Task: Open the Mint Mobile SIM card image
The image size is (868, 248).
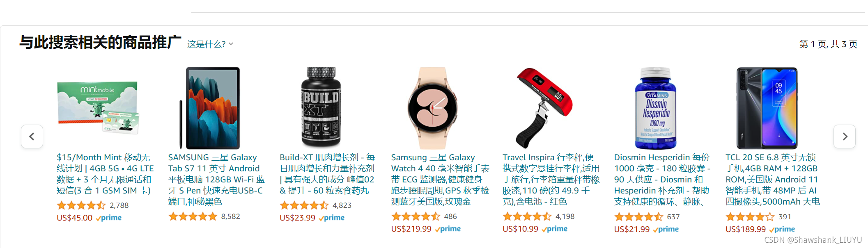Action: 98,108
